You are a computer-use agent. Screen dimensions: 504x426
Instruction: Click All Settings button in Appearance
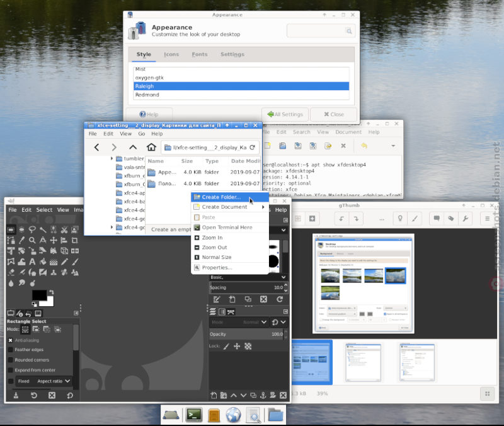pyautogui.click(x=285, y=114)
